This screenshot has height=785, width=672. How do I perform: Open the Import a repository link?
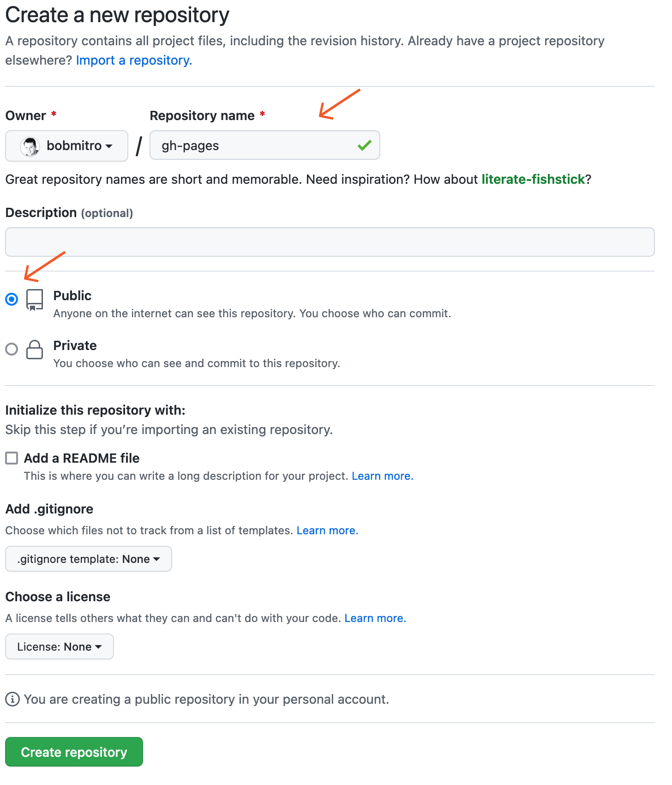(133, 60)
